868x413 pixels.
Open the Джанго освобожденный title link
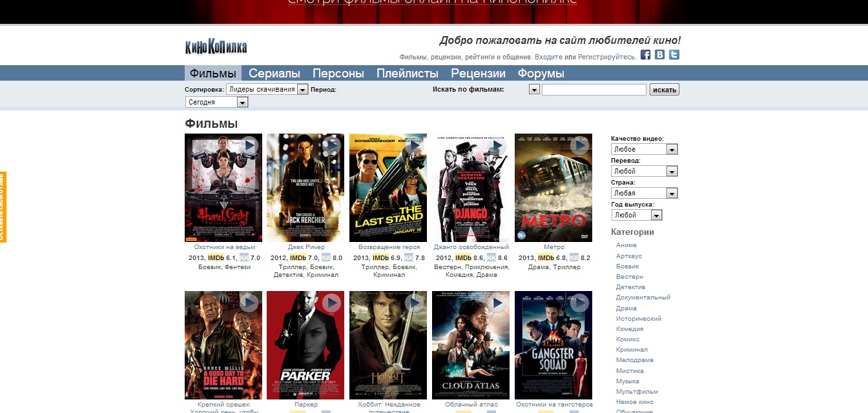471,247
